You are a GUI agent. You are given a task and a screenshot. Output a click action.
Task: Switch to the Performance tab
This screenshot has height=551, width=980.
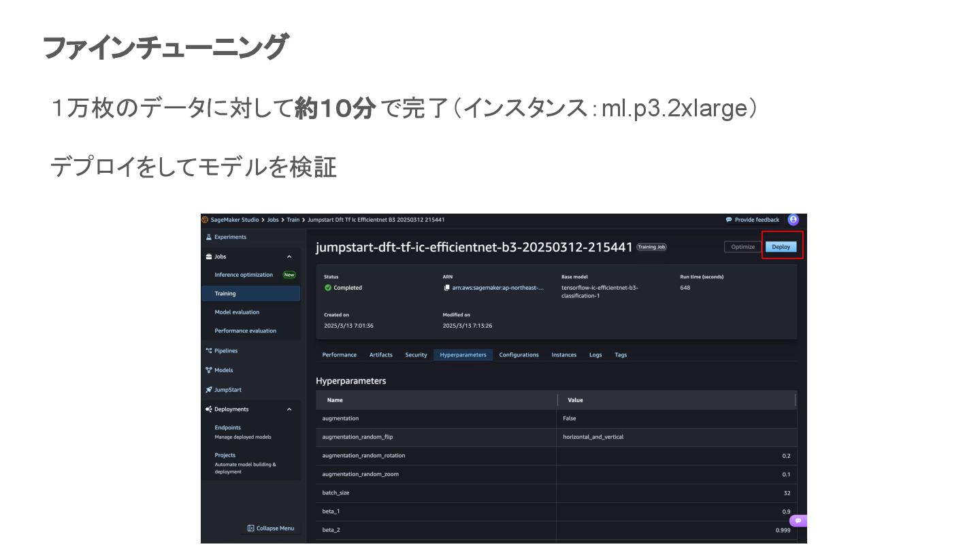(x=340, y=354)
